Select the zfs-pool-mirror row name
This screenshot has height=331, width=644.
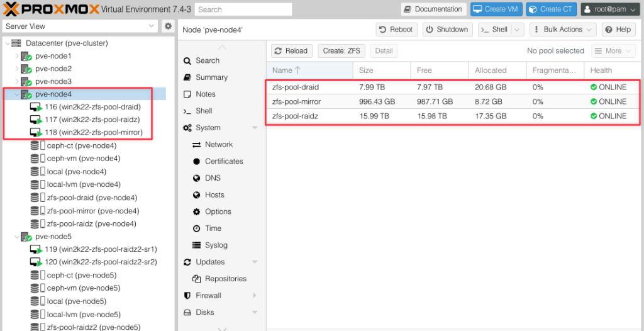(296, 101)
